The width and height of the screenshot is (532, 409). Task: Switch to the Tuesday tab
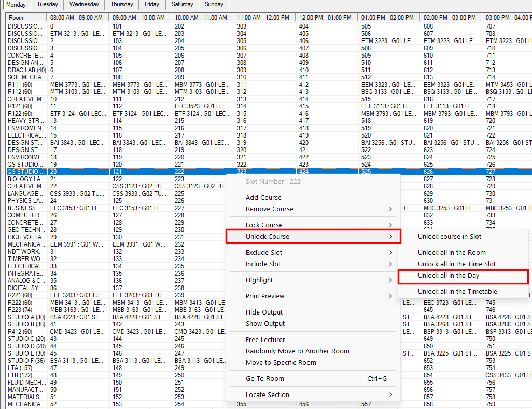click(x=47, y=5)
